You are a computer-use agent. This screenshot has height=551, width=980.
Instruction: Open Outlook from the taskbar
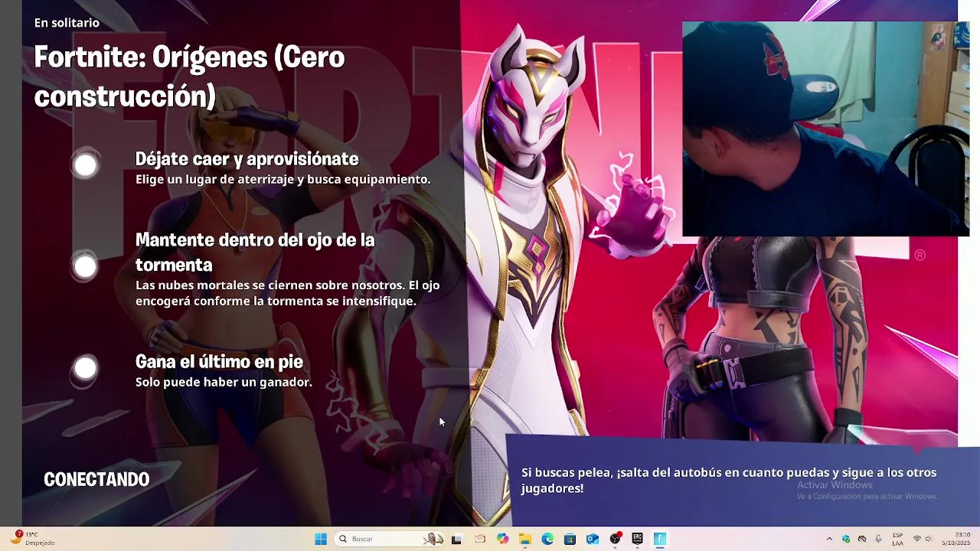(593, 539)
